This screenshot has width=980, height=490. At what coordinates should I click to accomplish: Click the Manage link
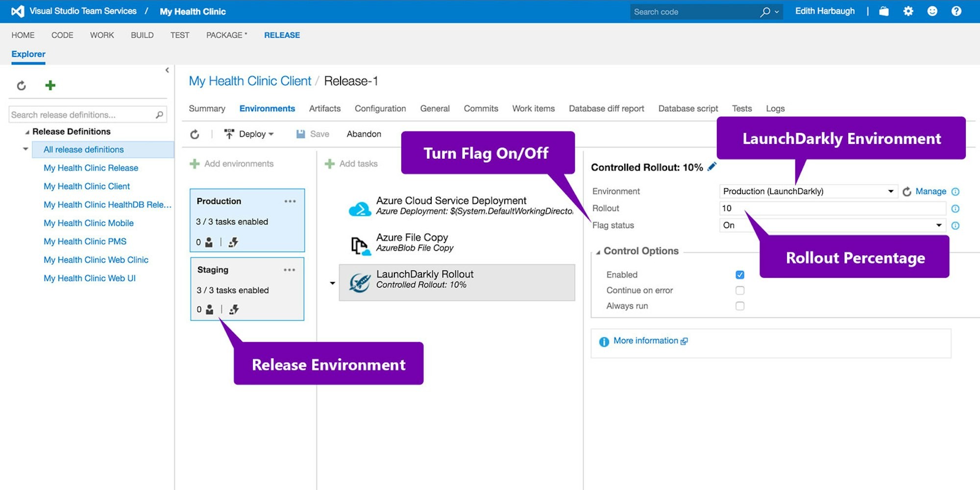[931, 191]
